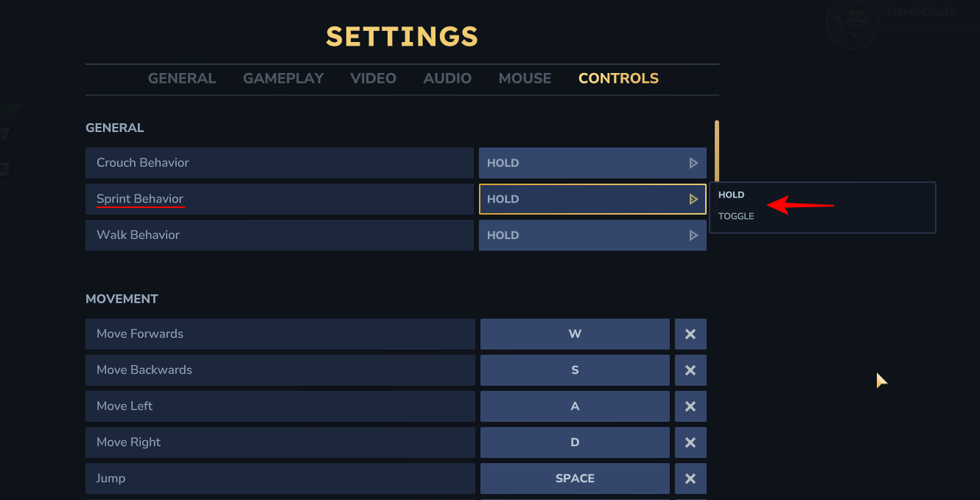Clear the Jump key binding
This screenshot has height=500, width=980.
coord(690,479)
